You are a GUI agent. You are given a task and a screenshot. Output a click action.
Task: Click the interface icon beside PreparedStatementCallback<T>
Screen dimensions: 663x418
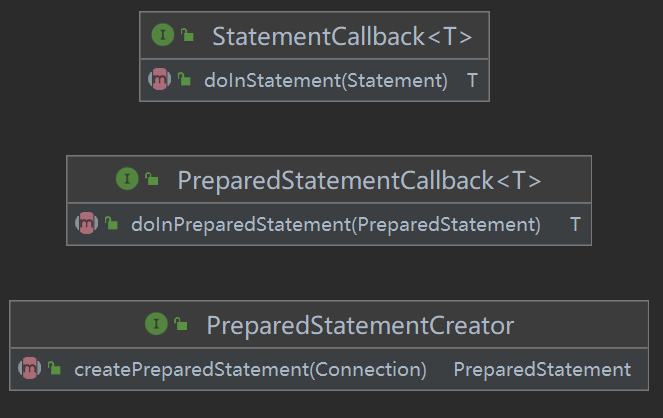click(x=127, y=179)
